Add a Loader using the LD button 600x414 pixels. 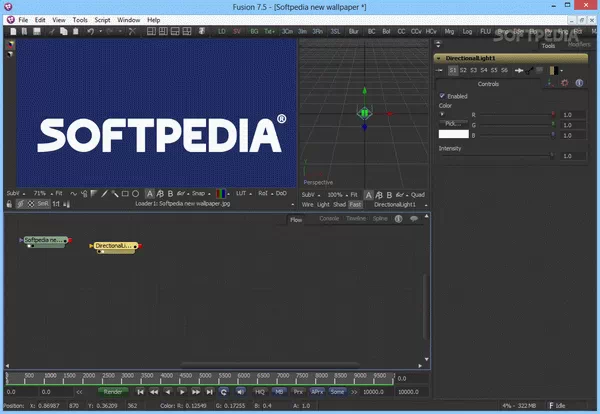pos(222,32)
